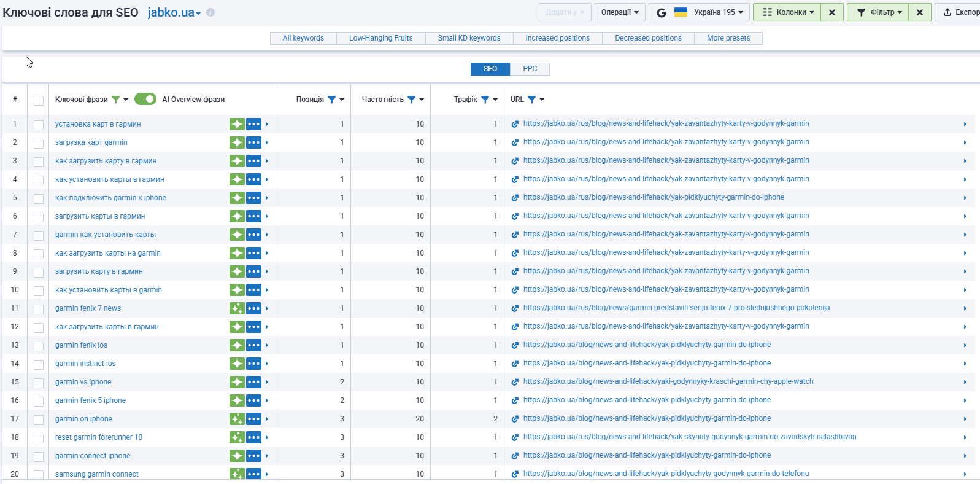Open keyword link 'samsung garmin connect'

click(x=97, y=474)
